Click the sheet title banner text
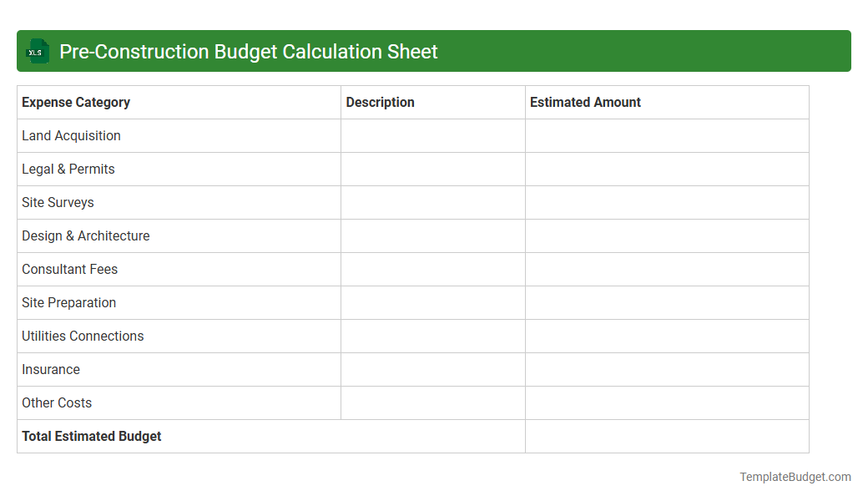 coord(246,51)
